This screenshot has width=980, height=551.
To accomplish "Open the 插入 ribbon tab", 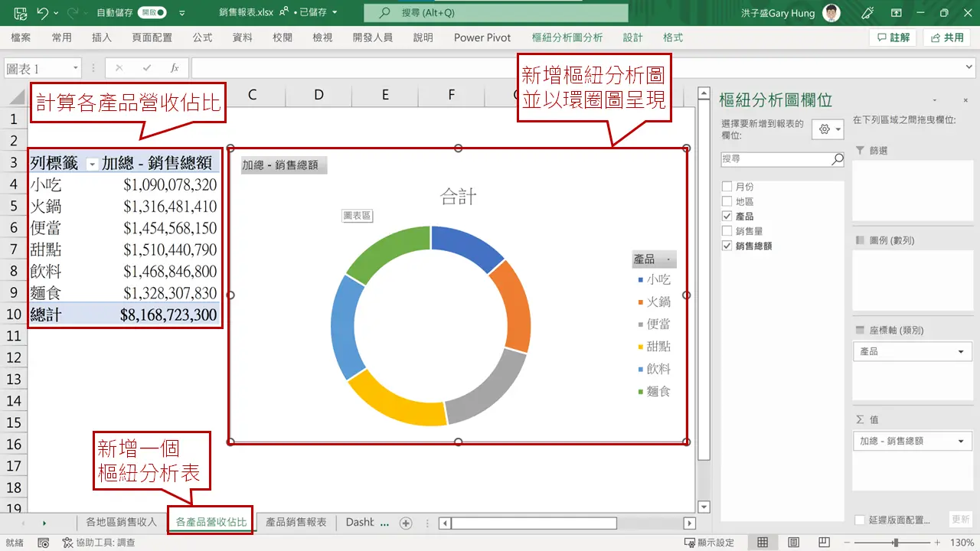I will pyautogui.click(x=102, y=37).
